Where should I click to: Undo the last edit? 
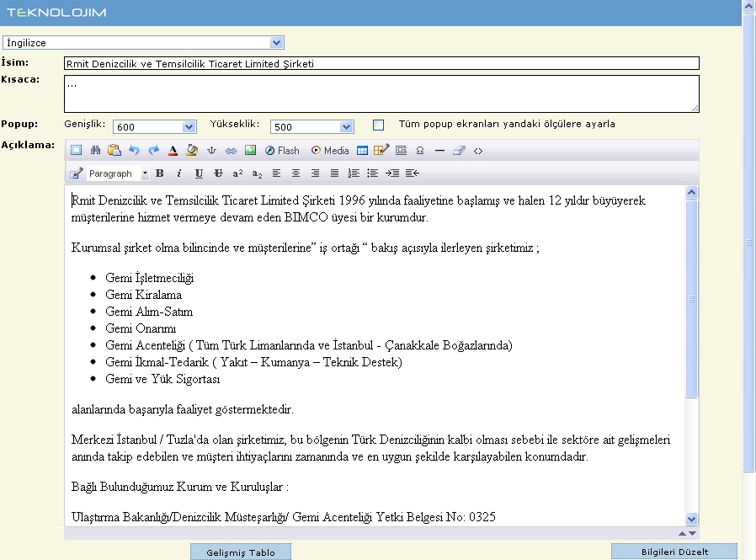tap(134, 151)
